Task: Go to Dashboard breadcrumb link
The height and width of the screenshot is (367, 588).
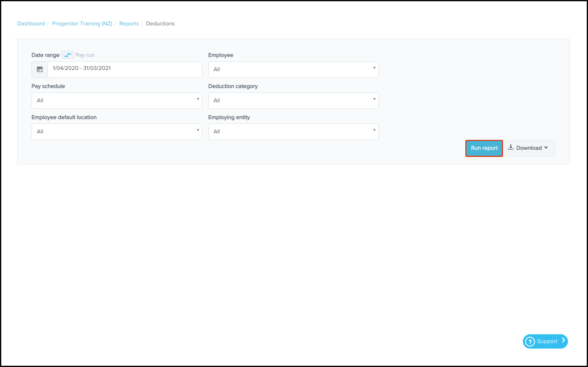Action: 31,24
